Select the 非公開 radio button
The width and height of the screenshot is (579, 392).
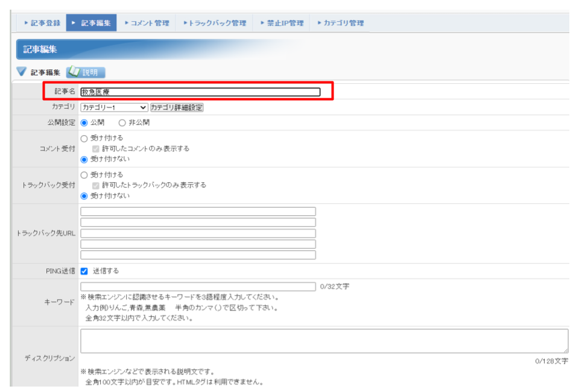pos(122,123)
